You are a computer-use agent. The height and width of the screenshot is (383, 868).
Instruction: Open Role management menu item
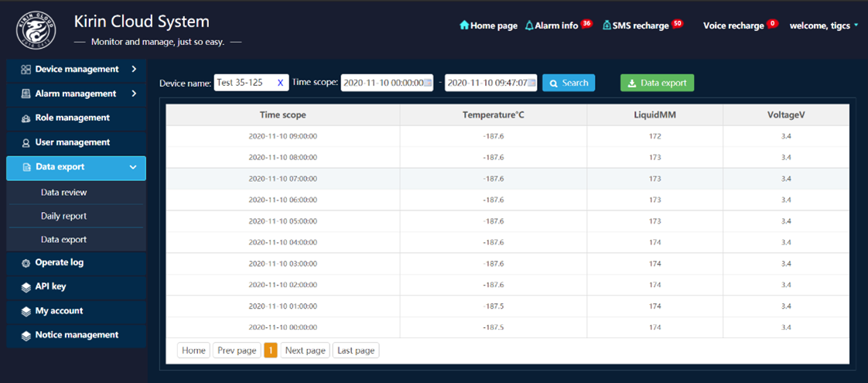click(x=77, y=118)
